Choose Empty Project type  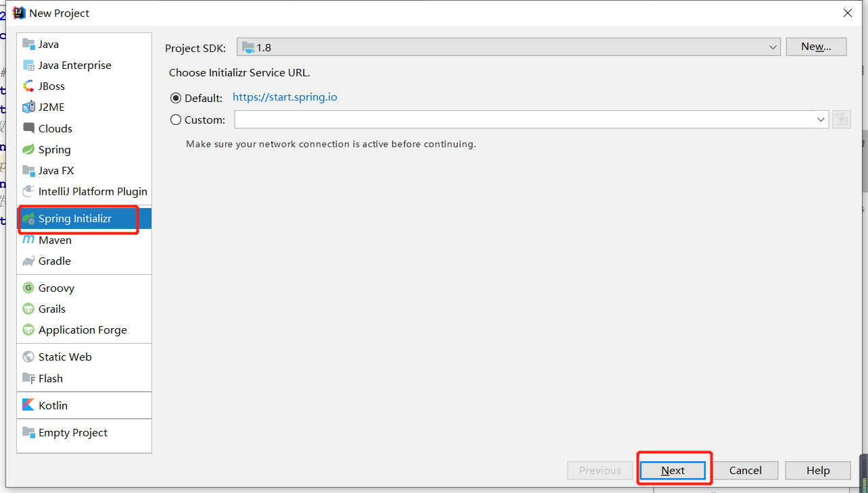tap(84, 432)
